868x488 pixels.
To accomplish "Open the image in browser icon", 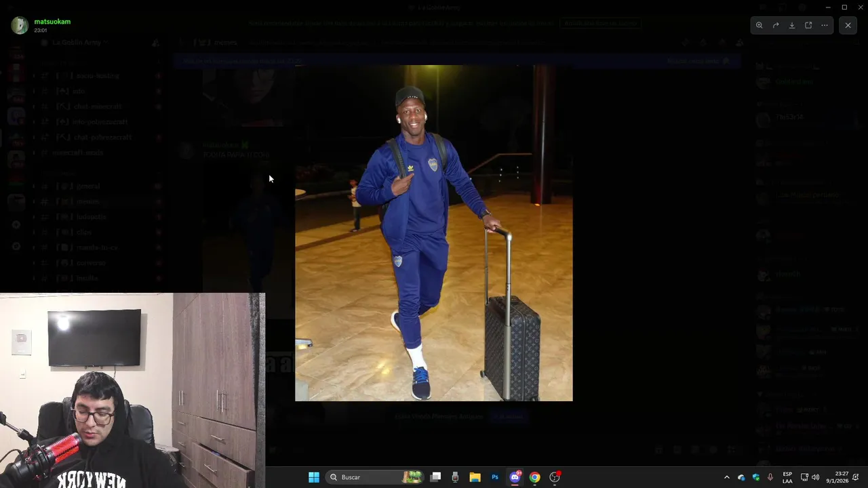I will point(808,25).
